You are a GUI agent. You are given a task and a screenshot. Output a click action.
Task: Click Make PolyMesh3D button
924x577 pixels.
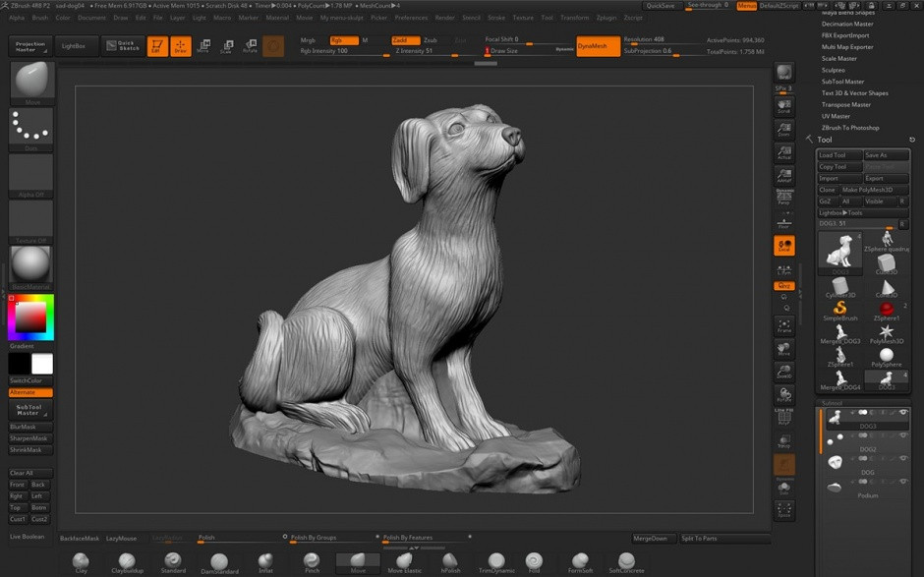874,190
